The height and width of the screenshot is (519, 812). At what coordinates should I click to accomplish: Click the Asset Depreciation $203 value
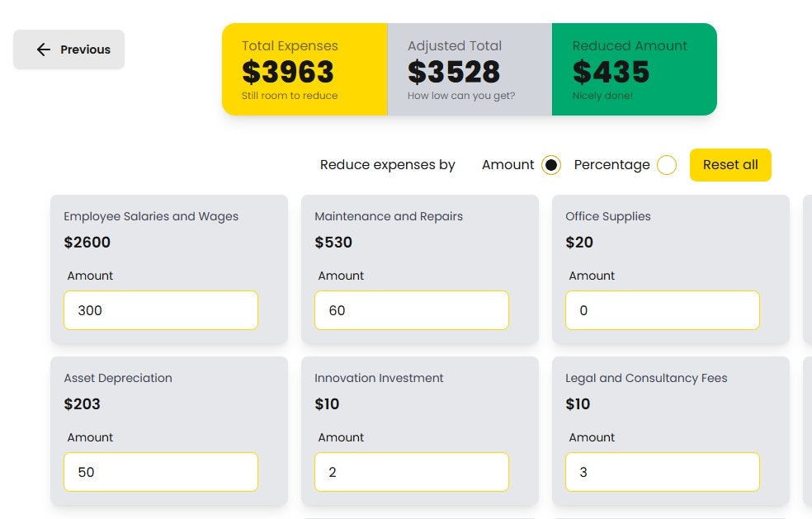83,404
